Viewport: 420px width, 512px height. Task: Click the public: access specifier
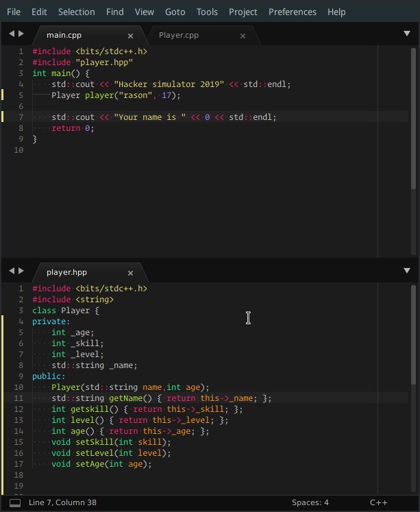49,376
